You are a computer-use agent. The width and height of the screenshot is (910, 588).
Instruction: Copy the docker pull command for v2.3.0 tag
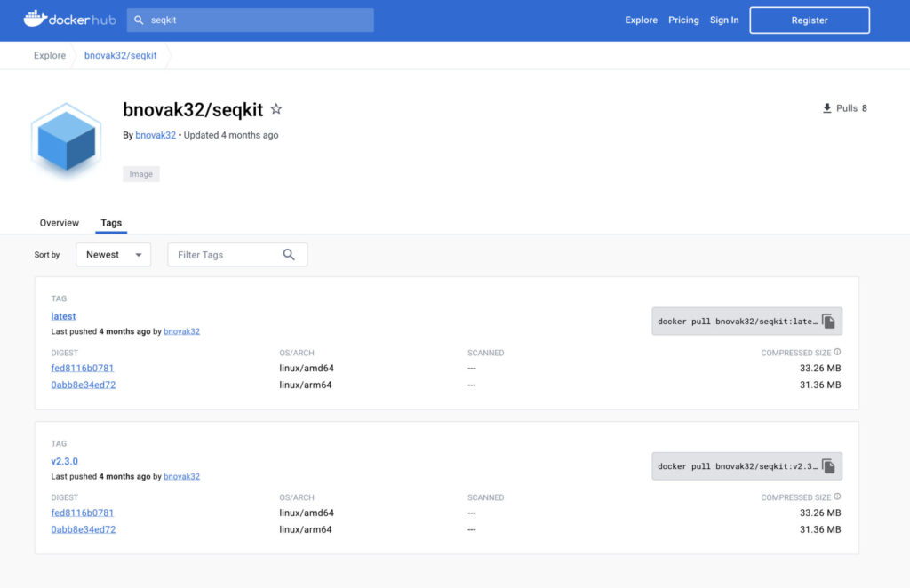tap(828, 466)
